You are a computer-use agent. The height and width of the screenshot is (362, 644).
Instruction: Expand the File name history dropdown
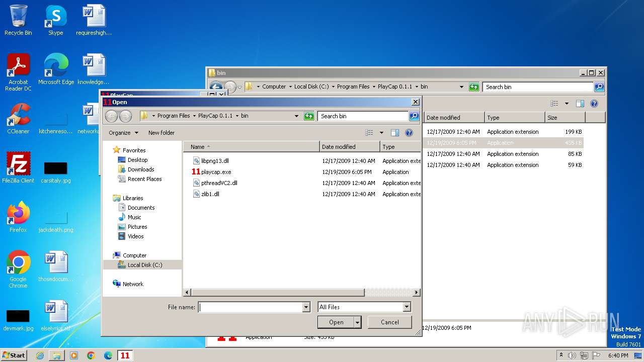306,307
